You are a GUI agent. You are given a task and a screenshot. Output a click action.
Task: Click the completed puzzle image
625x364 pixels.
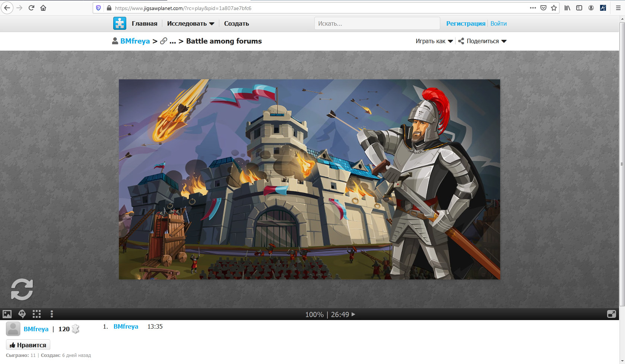[x=310, y=179]
